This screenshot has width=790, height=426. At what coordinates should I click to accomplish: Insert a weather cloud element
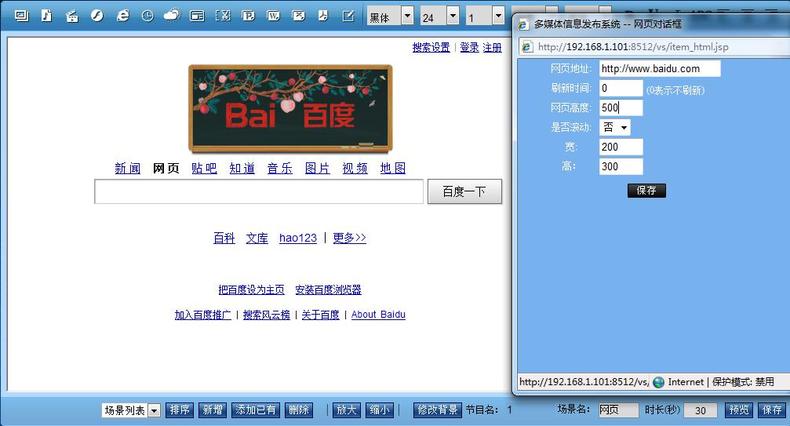tap(172, 16)
